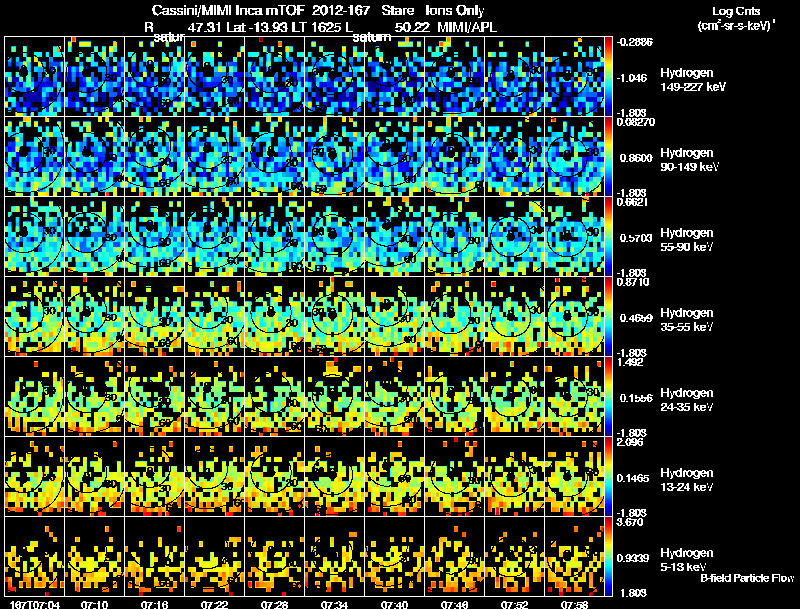Open the Hydrogen 24-35 keV image at 07:34
800x609 pixels.
(x=334, y=397)
